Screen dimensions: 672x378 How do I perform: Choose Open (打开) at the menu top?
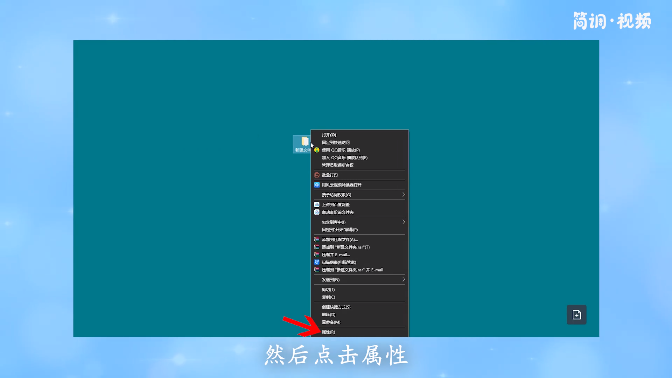[329, 135]
